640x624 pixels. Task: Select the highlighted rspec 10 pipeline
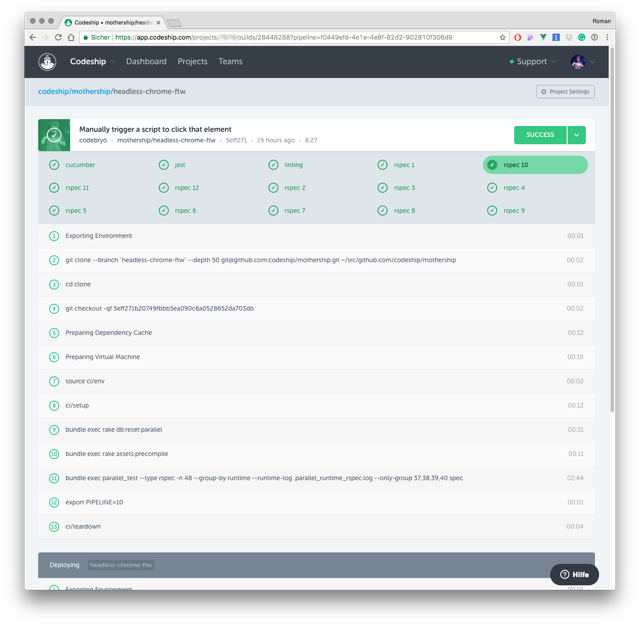(535, 165)
